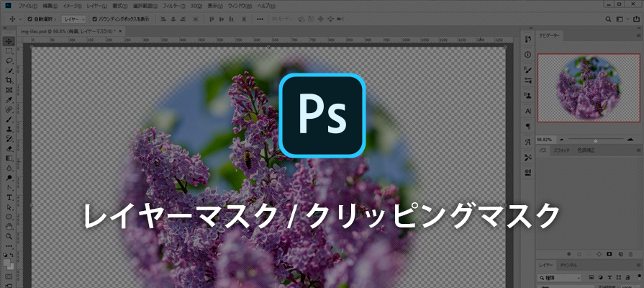Toggle Quick Mask mode in toolbox

pos(9,276)
